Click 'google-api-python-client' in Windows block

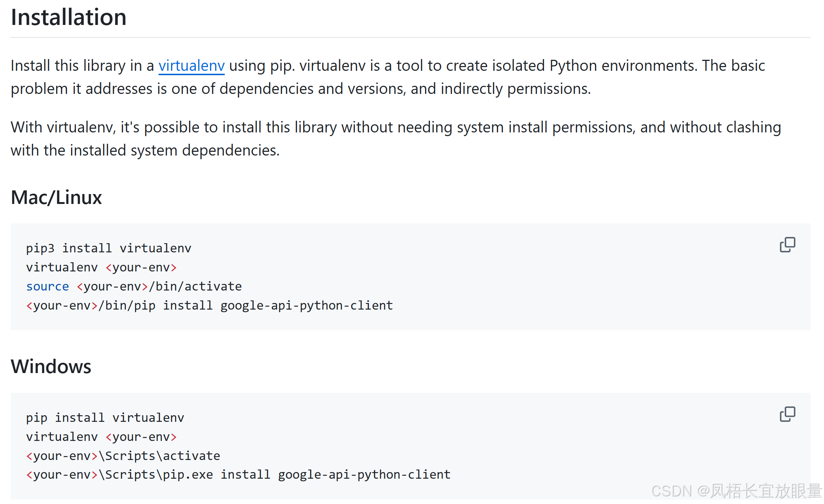pos(364,475)
